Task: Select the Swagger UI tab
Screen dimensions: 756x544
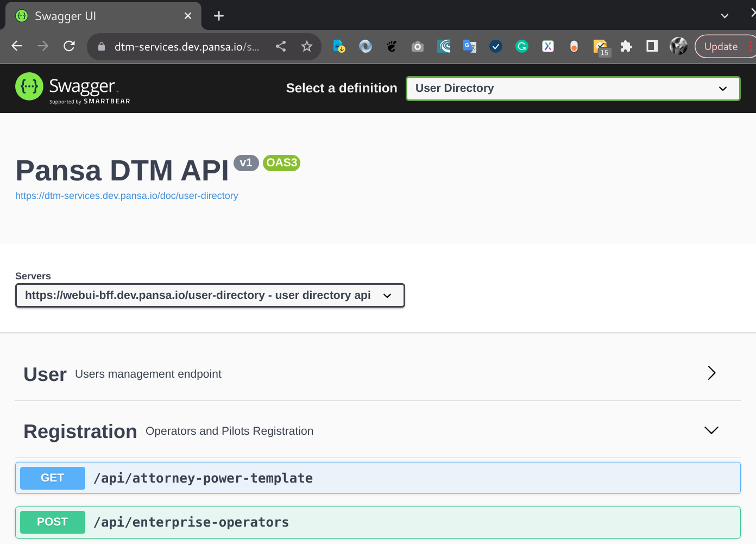Action: click(103, 16)
